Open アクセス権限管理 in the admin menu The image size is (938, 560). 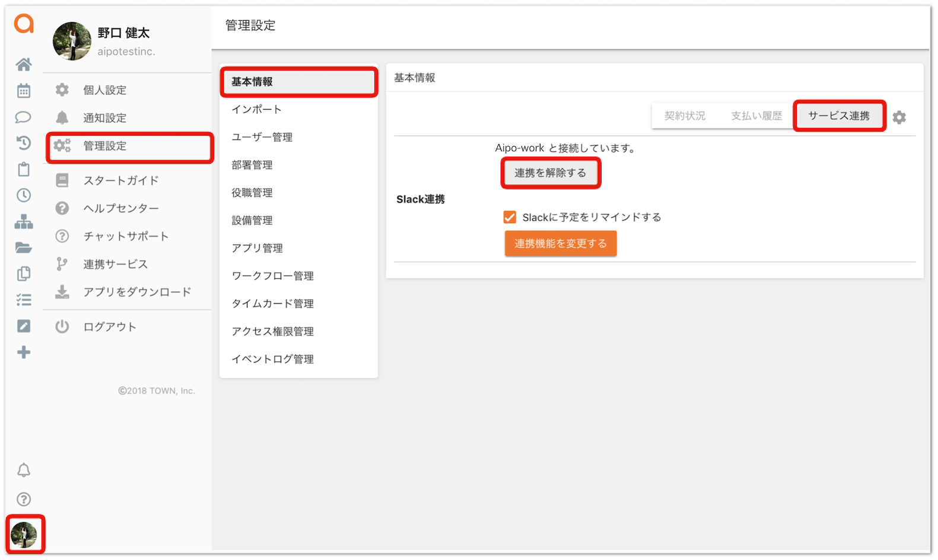point(299,332)
